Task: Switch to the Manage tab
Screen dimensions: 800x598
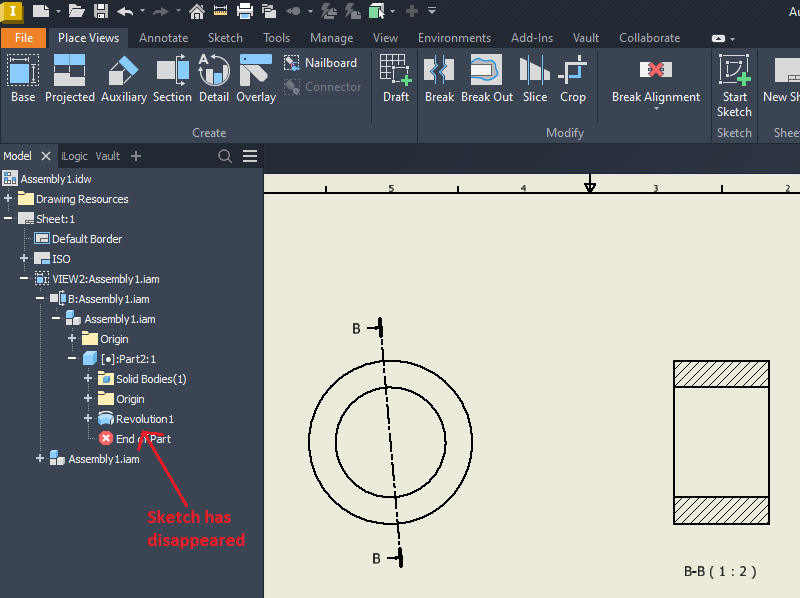Action: point(331,38)
